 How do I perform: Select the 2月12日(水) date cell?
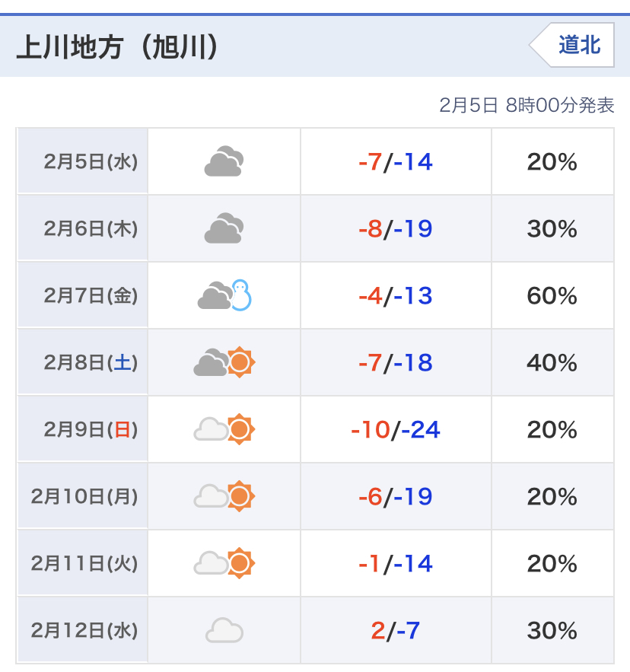84,631
